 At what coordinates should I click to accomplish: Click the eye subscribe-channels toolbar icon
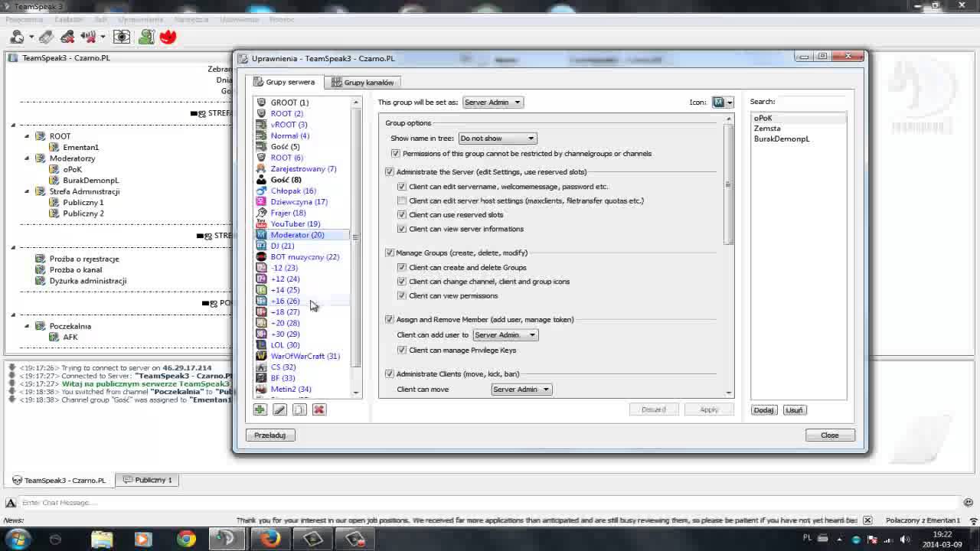tap(122, 37)
